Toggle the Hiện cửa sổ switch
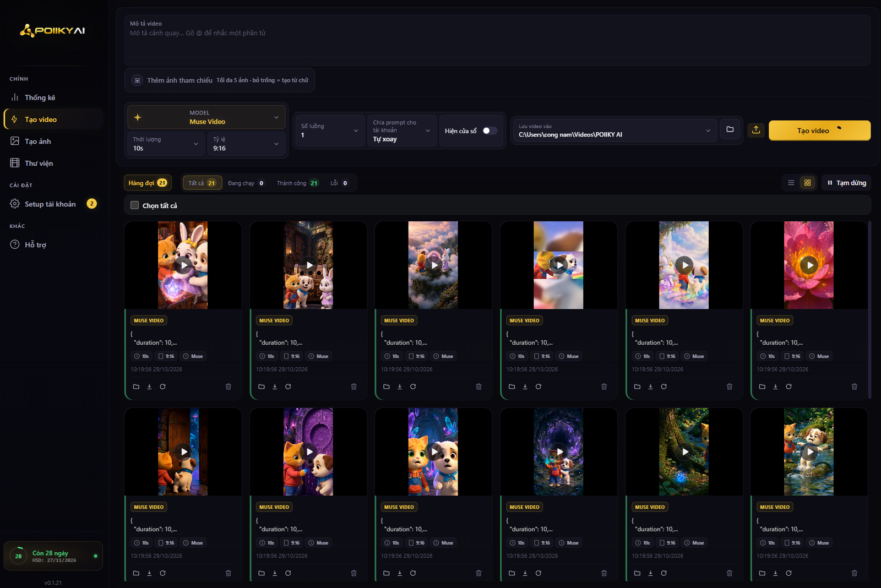 pos(490,130)
